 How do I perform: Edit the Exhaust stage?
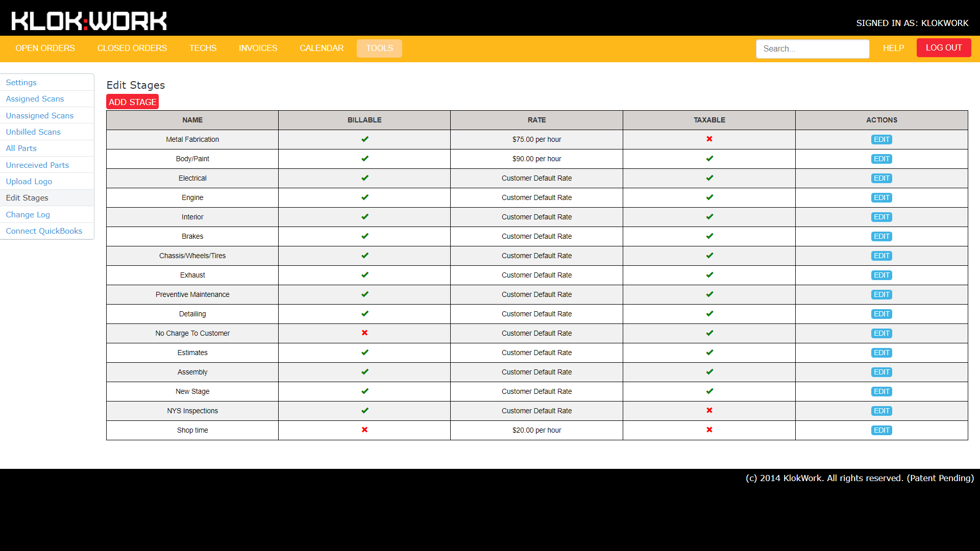[x=881, y=275]
